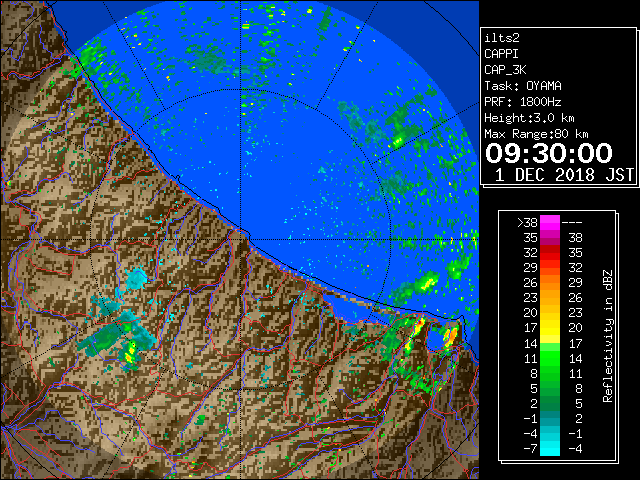The height and width of the screenshot is (480, 640).
Task: Pick the dark red band in the color scale
Action: coord(550,249)
